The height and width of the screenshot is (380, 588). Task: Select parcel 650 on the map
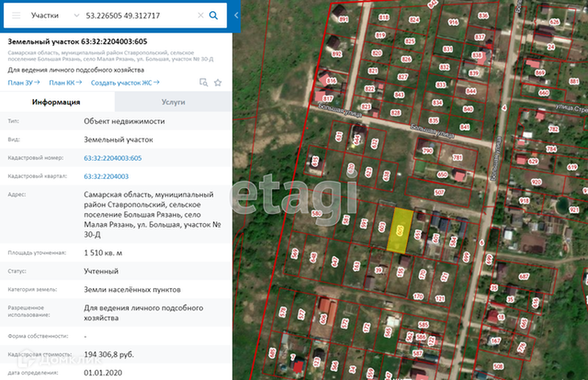[x=442, y=175]
